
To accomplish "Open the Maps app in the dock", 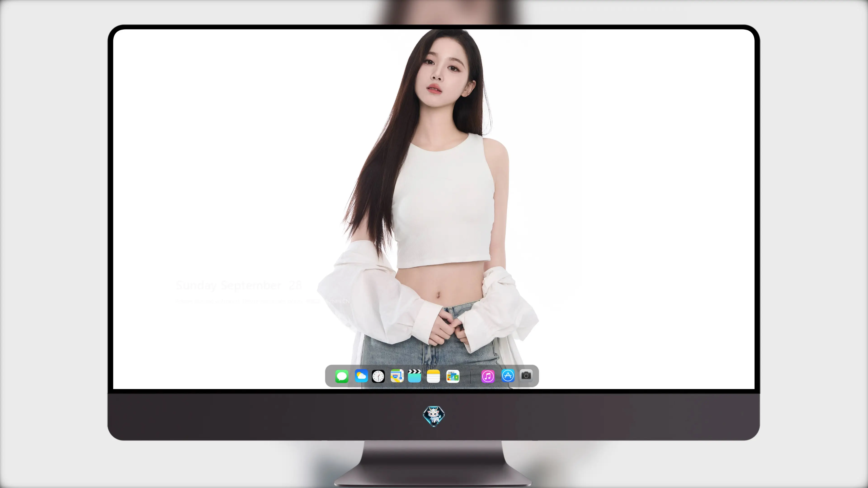I will (x=397, y=376).
